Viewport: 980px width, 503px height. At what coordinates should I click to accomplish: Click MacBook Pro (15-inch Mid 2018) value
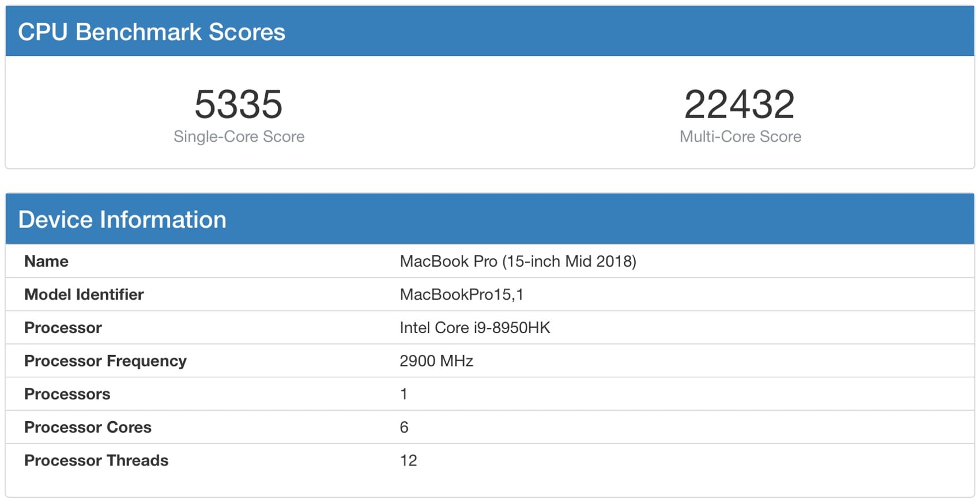pyautogui.click(x=518, y=262)
